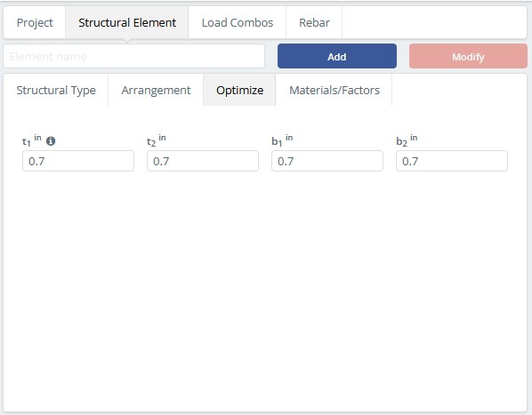Select the Structural Element tab

pyautogui.click(x=127, y=23)
